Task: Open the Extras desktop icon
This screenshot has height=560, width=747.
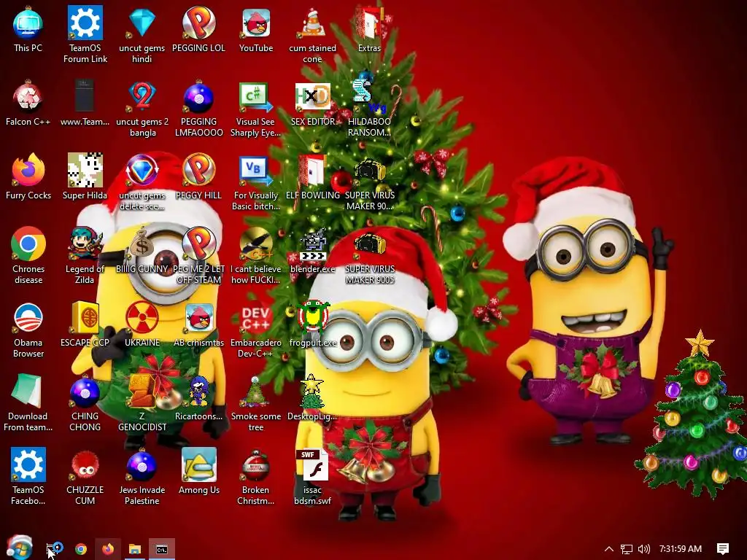Action: coord(369,30)
